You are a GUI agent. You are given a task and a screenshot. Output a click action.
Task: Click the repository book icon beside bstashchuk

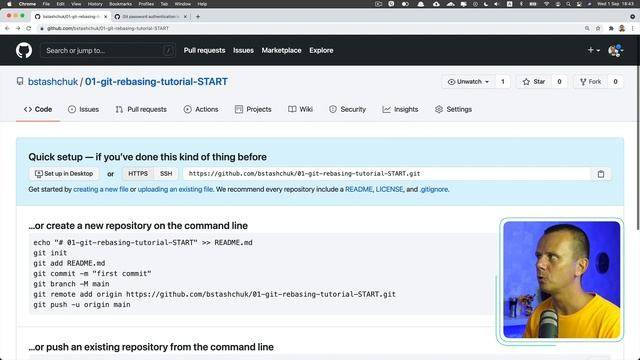[x=20, y=82]
